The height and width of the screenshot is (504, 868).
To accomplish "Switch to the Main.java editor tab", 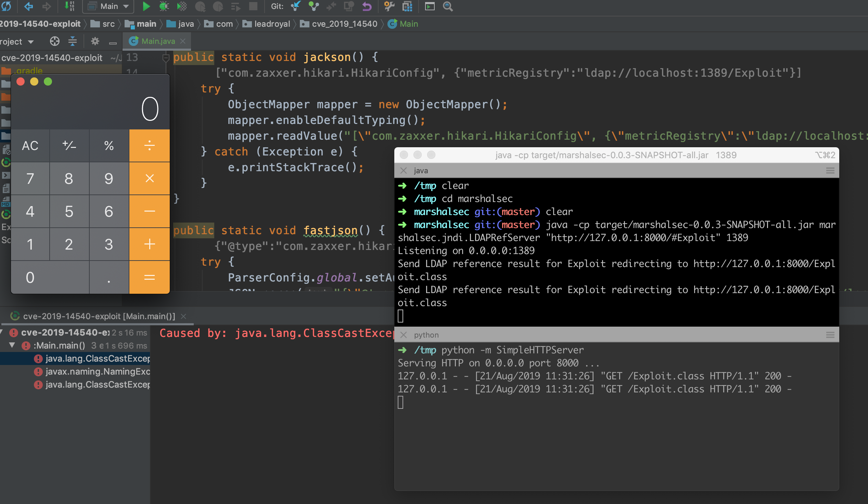I will coord(158,41).
